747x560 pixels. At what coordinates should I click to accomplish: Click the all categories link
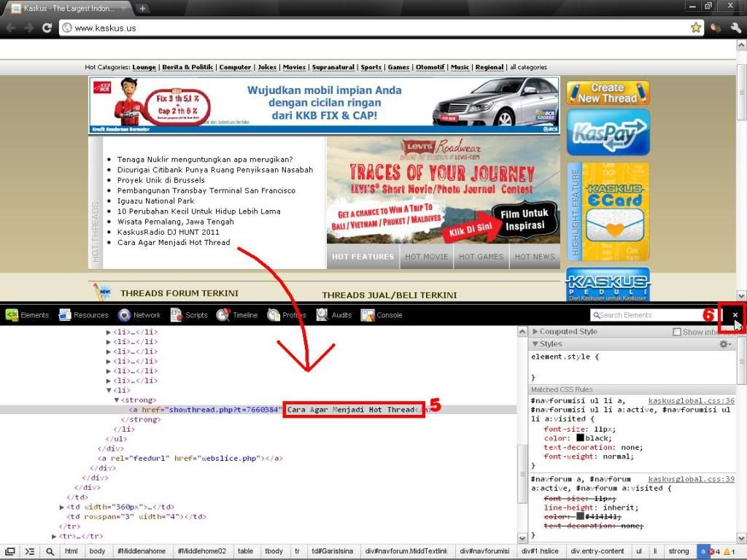coord(528,67)
